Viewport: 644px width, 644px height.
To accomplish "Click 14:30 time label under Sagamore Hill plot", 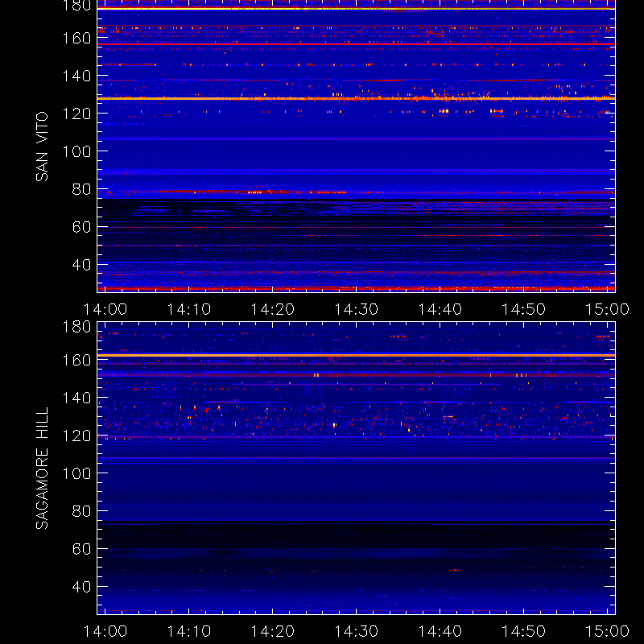I will (357, 631).
